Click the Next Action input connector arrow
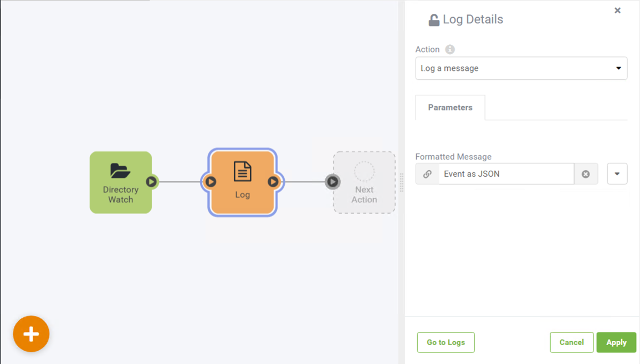This screenshot has width=640, height=364. 332,182
